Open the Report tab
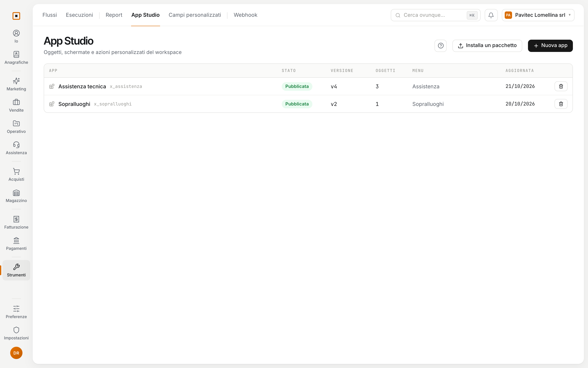The image size is (588, 368). [114, 15]
